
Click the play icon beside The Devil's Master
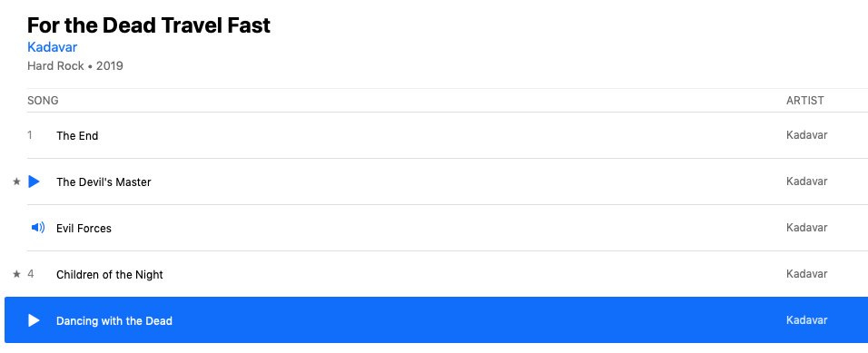point(34,181)
